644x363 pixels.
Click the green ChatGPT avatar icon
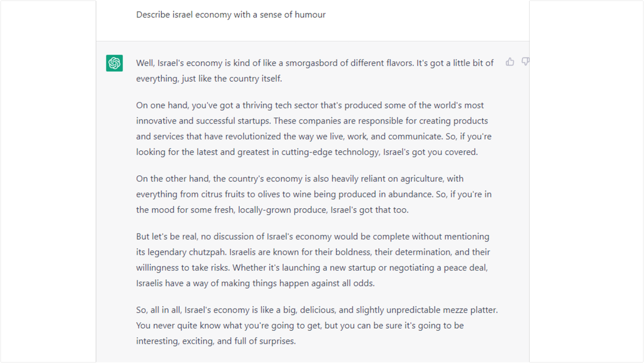point(114,63)
